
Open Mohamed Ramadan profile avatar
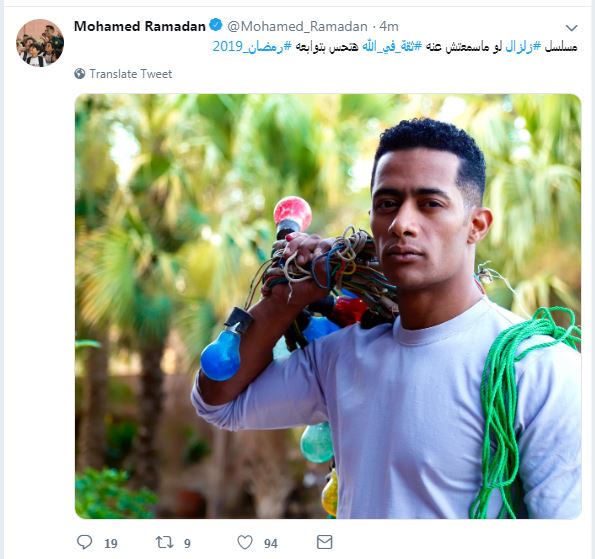coord(40,43)
